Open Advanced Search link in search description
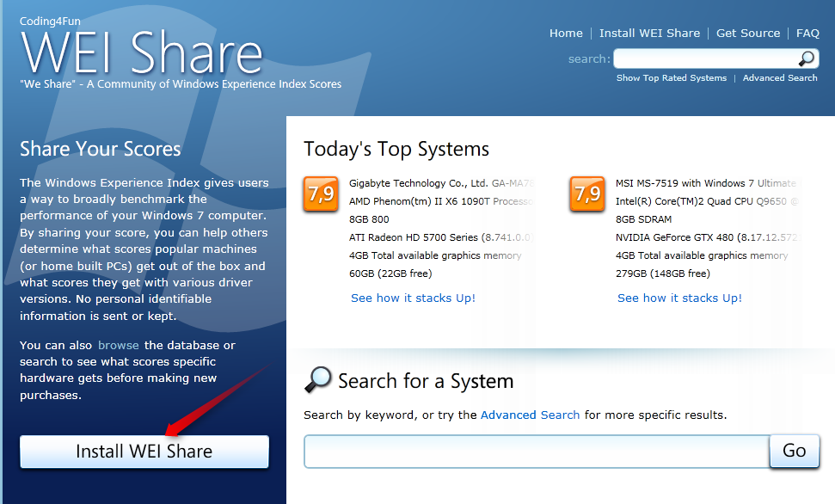Viewport: 835px width, 504px height. point(530,415)
